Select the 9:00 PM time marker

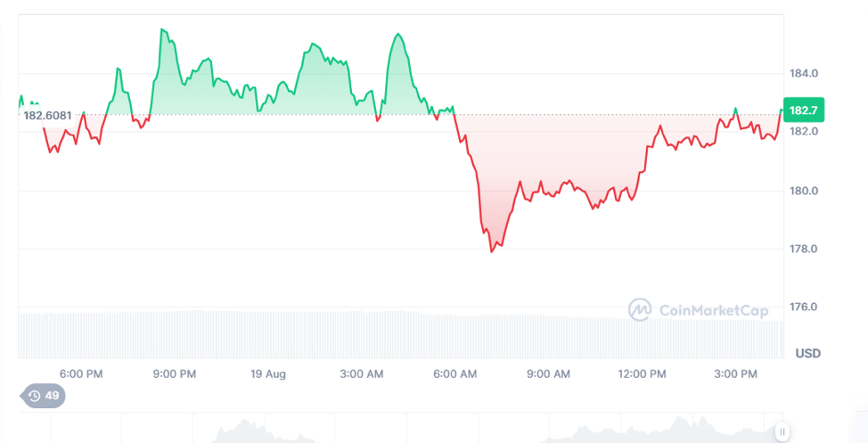tap(175, 374)
